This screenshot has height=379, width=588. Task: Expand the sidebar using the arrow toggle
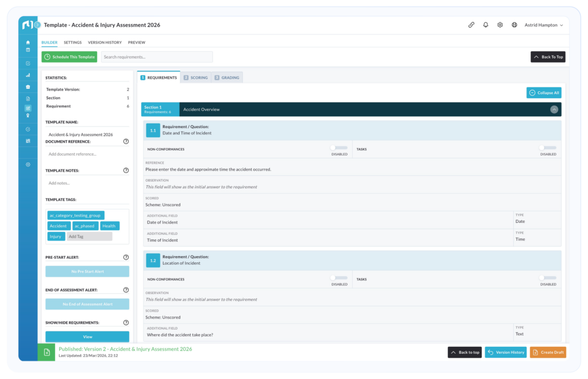tap(37, 25)
